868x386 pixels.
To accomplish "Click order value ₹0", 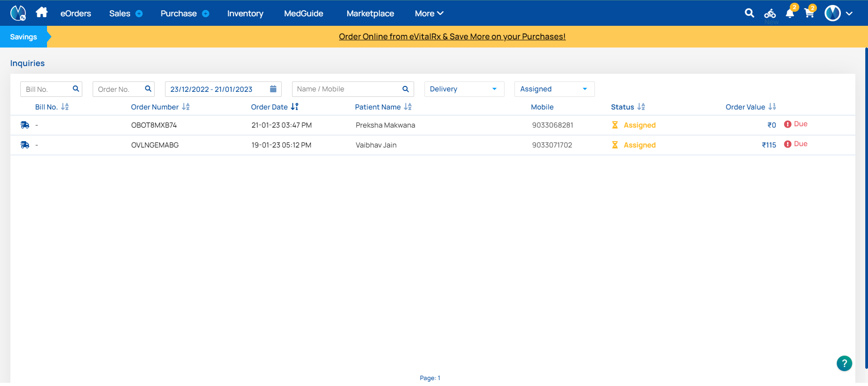I will pos(772,125).
